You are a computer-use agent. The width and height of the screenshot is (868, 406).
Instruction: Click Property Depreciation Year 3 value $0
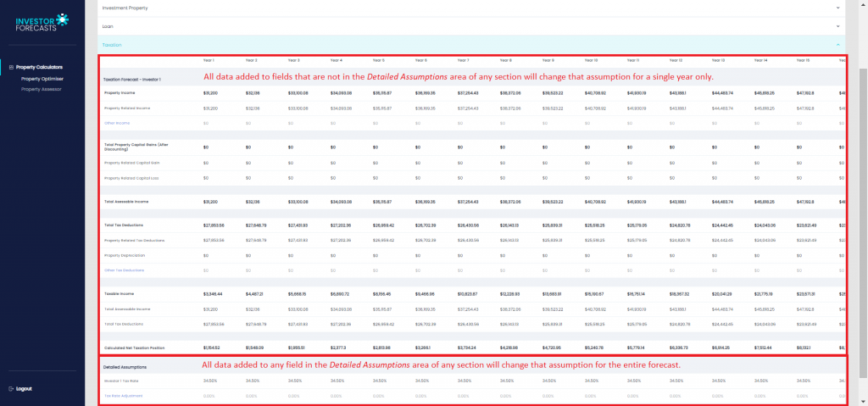[292, 255]
